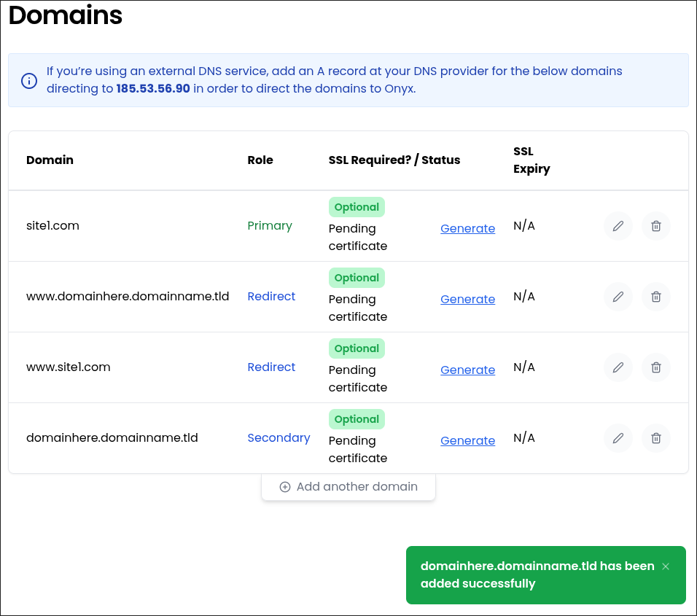Edit www.domainhere.domainname.tld domain entry
The image size is (697, 616).
tap(618, 297)
